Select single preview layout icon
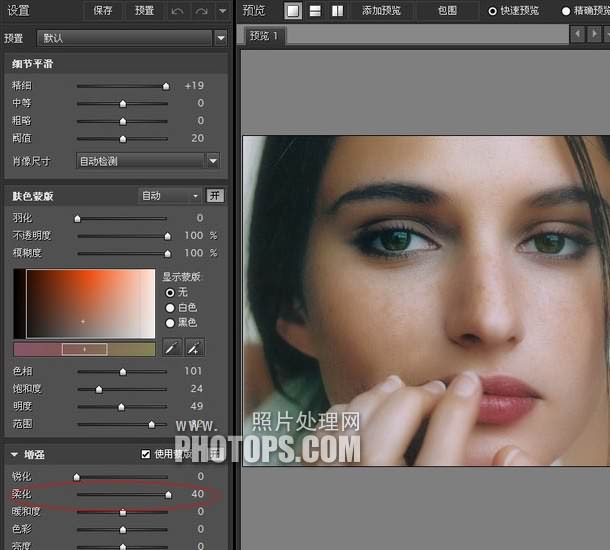The image size is (610, 550). coord(293,11)
